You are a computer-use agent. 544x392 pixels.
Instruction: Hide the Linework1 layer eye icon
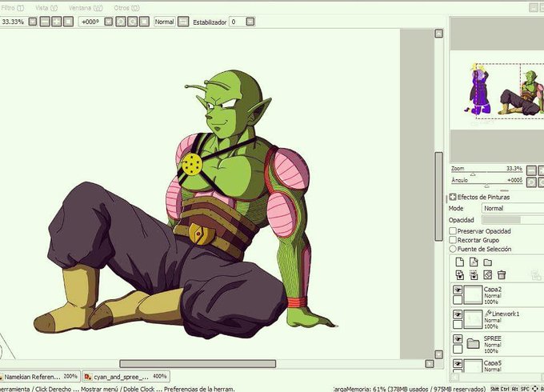458,314
